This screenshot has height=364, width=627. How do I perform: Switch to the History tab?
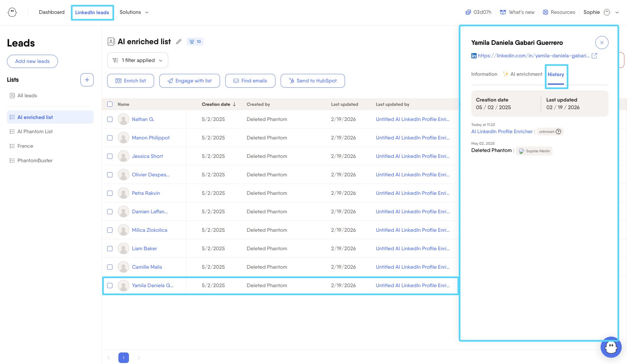point(556,75)
